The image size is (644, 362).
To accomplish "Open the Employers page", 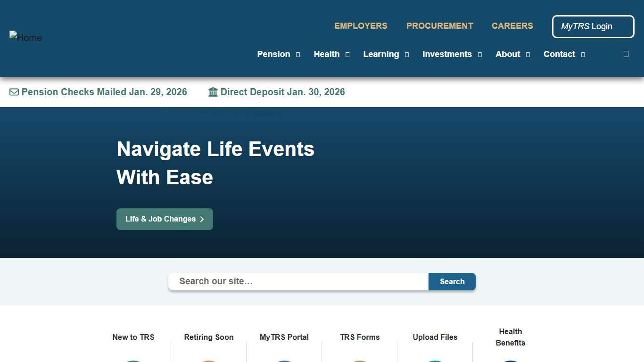I will click(x=361, y=26).
